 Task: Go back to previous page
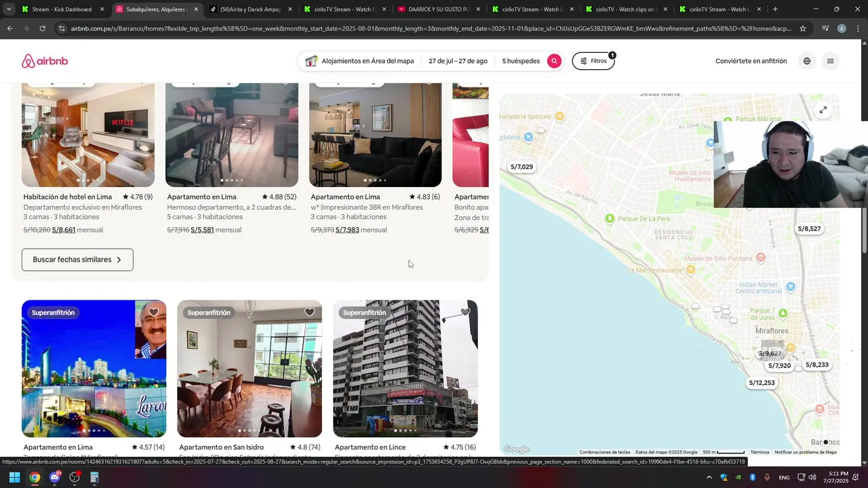pos(9,28)
